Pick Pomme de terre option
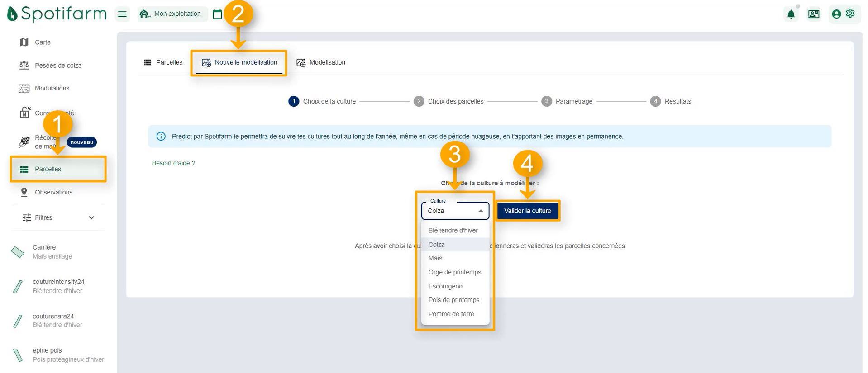 coord(451,314)
